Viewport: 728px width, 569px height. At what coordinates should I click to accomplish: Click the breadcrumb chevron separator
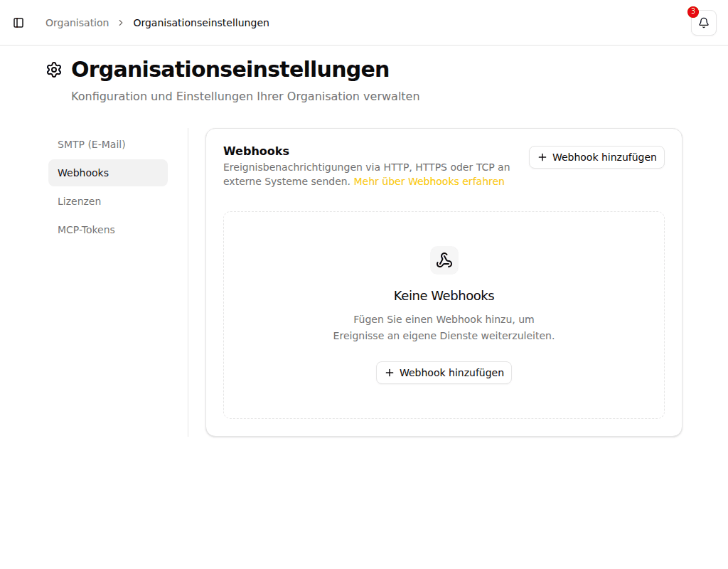[x=121, y=23]
